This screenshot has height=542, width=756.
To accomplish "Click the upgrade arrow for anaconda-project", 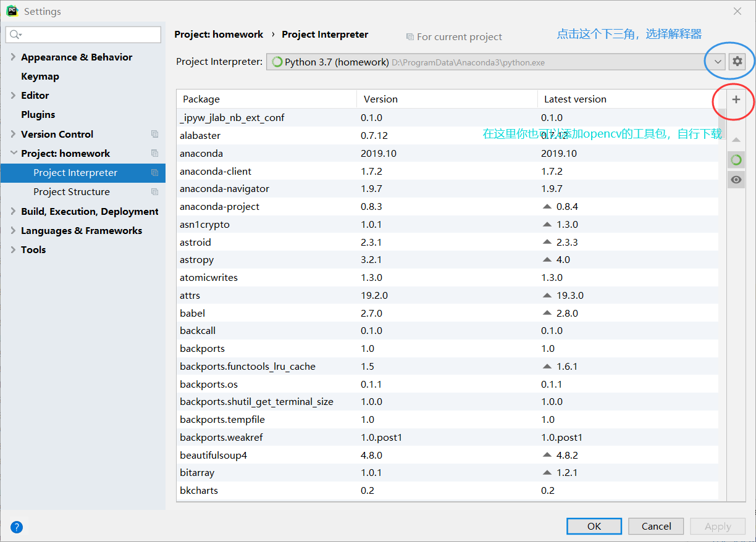I will click(547, 206).
